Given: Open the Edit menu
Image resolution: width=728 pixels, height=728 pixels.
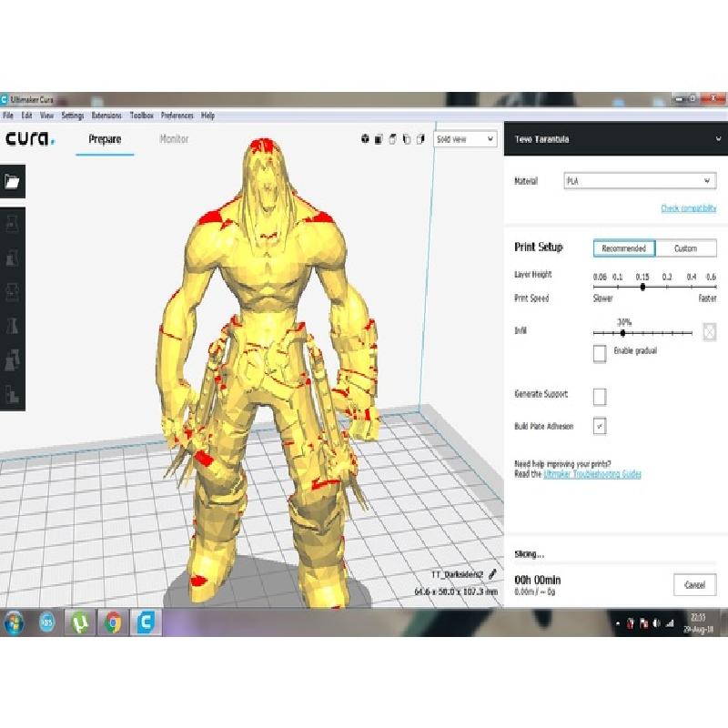Looking at the screenshot, I should (26, 116).
